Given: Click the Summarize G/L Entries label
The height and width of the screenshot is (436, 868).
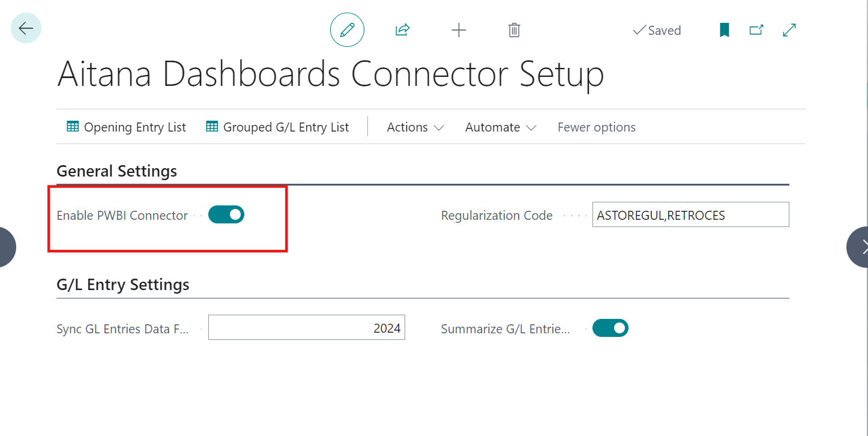Looking at the screenshot, I should tap(505, 329).
